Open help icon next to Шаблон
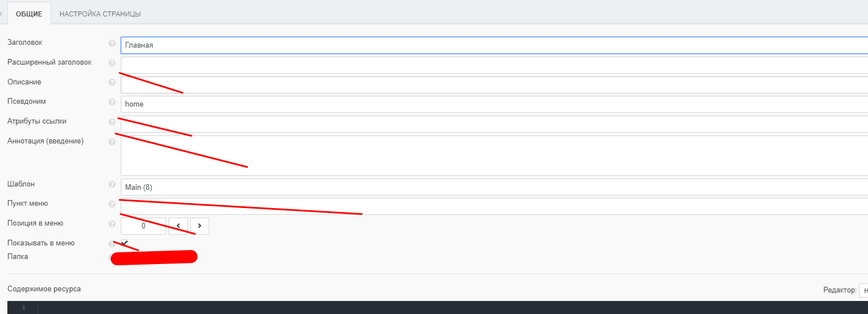868x314 pixels. pyautogui.click(x=112, y=184)
